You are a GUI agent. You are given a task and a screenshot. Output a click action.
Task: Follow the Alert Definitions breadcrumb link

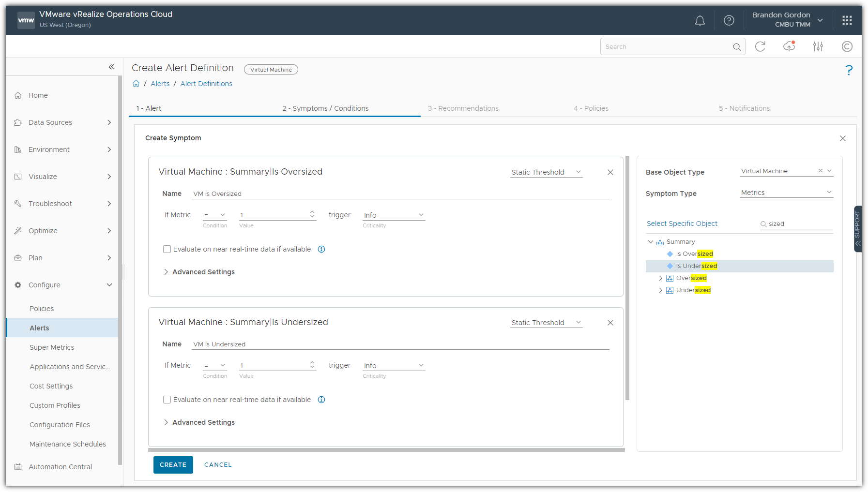[x=206, y=84]
